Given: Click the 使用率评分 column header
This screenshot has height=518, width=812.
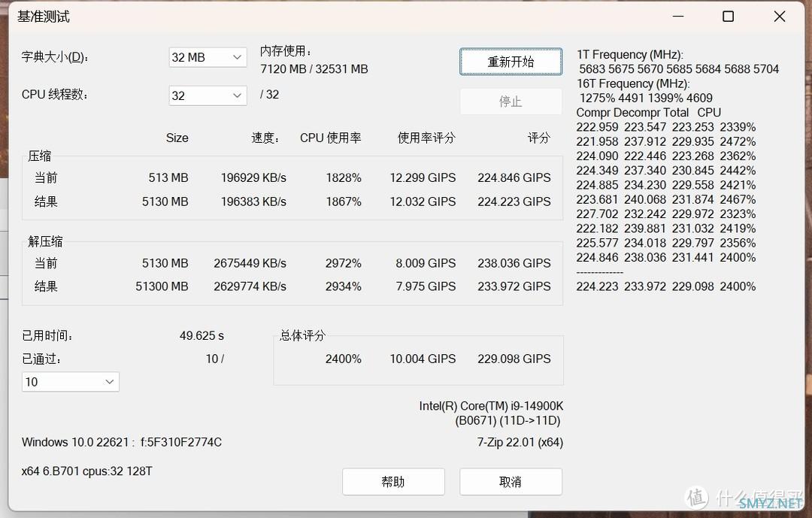Looking at the screenshot, I should (x=426, y=138).
